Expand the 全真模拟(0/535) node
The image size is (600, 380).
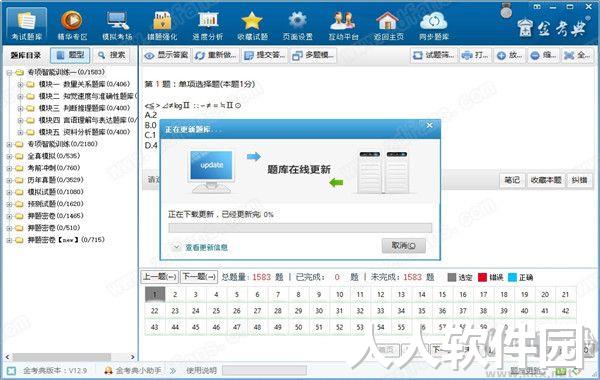[9, 156]
